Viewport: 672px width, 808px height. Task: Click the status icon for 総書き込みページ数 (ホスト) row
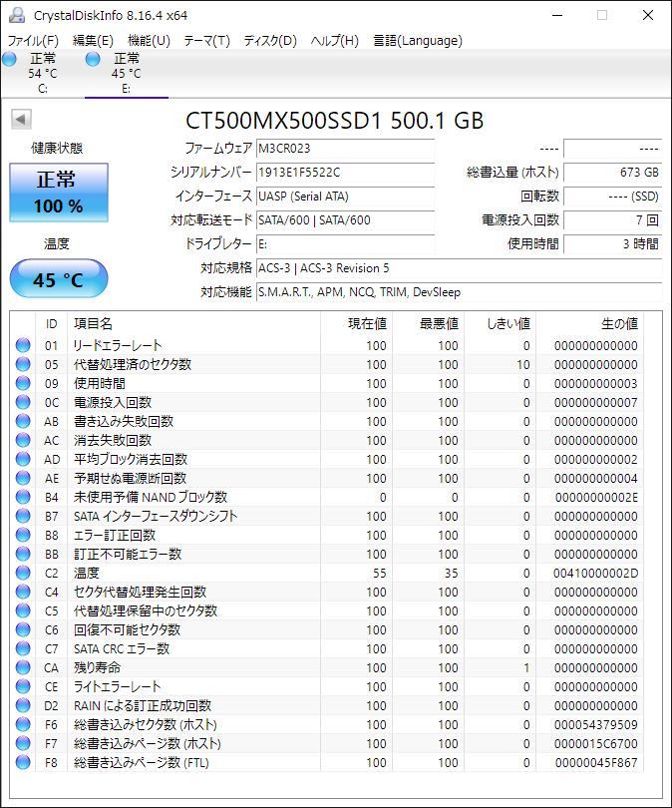(23, 743)
